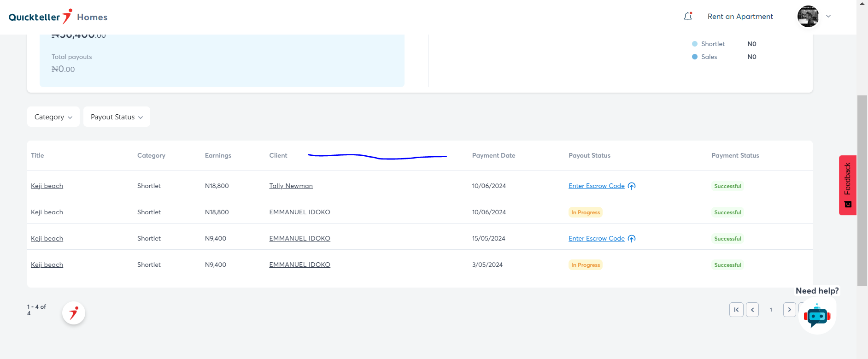868x359 pixels.
Task: Expand the Payout Status filter dropdown
Action: 117,117
